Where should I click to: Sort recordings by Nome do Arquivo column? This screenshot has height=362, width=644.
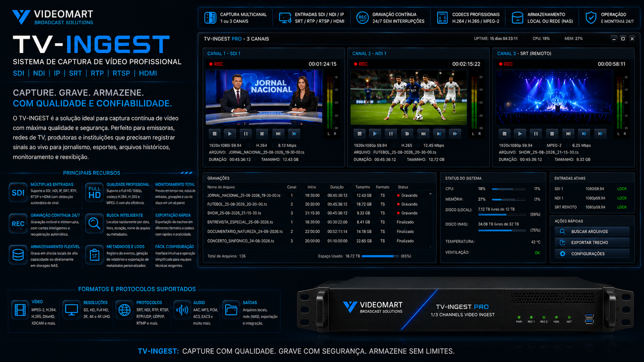click(221, 187)
